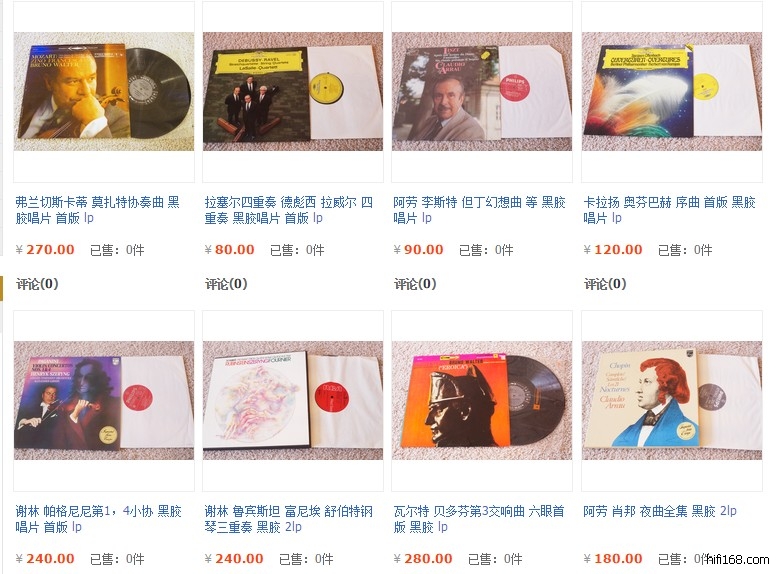Click the 拉塞尔四重奏 德彪西 拉威尔 title link

click(289, 210)
